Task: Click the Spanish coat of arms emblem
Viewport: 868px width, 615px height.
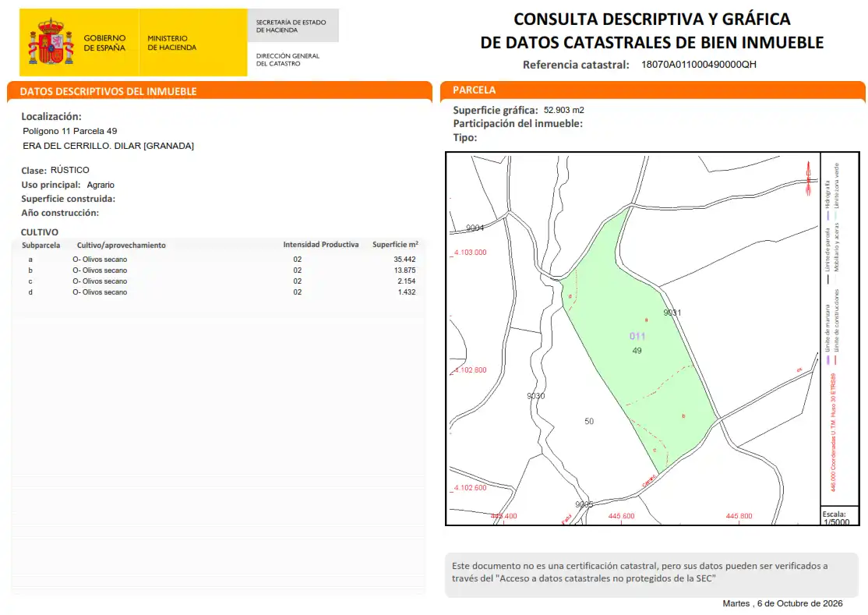Action: coord(51,41)
